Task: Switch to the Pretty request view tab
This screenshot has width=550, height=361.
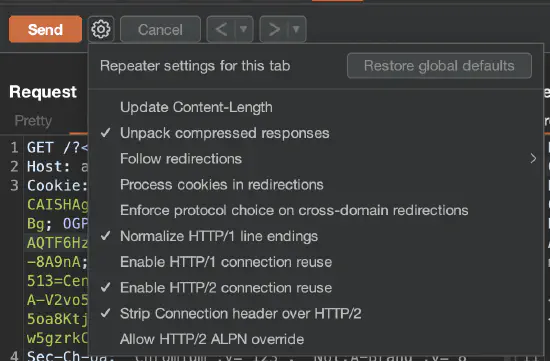Action: point(33,121)
